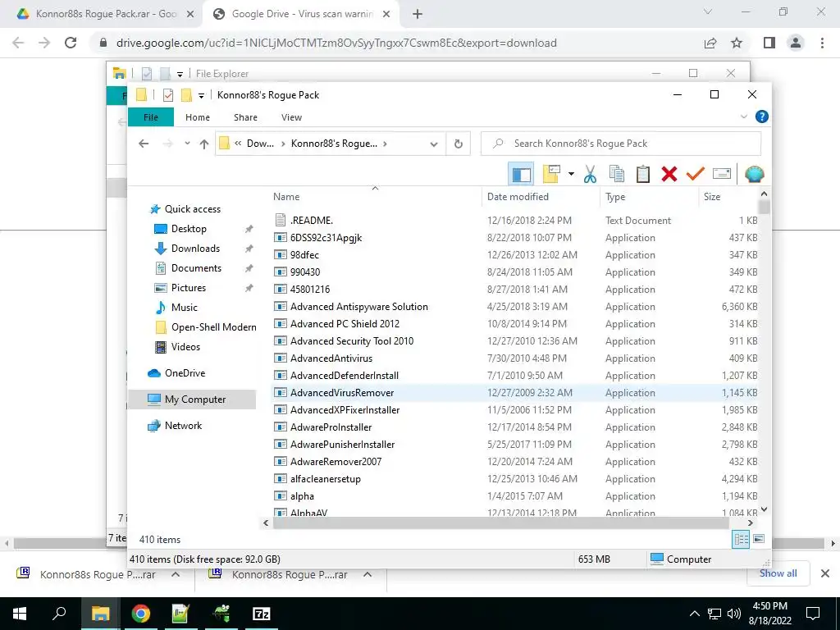Open Quick Access Toolbar customize dropdown

coord(201,96)
